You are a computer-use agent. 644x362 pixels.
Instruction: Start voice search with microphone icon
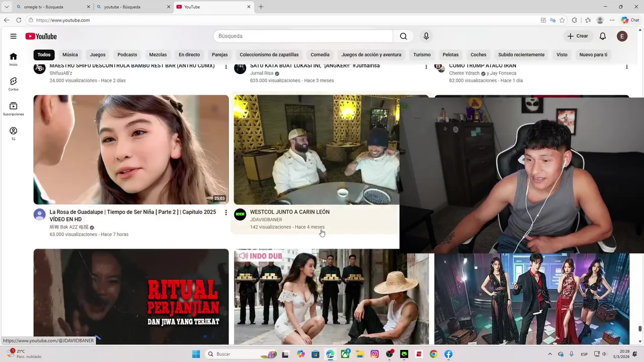(426, 36)
